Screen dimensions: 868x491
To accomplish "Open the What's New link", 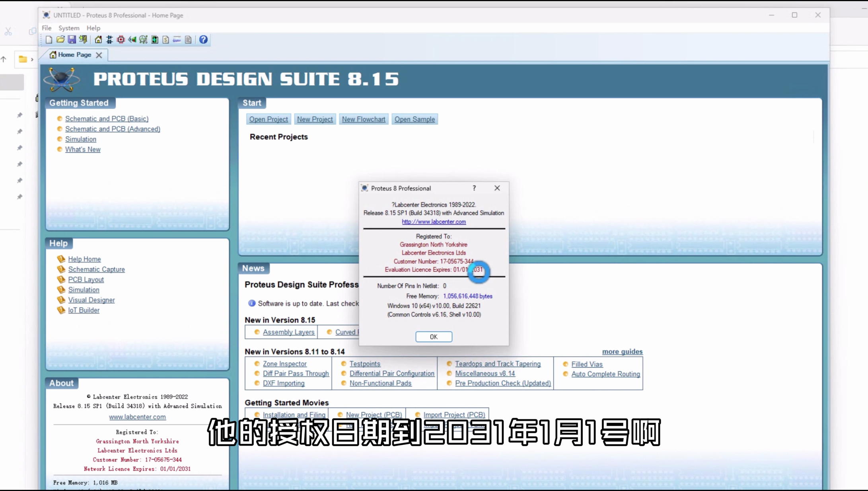I will (x=83, y=150).
